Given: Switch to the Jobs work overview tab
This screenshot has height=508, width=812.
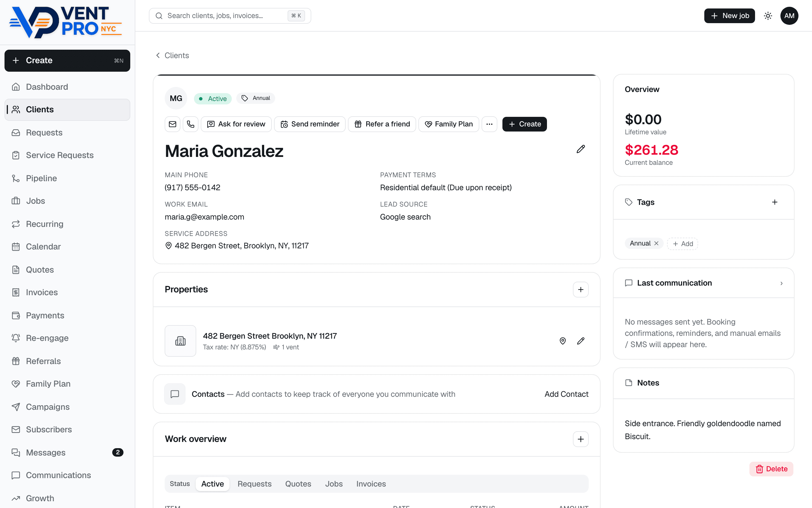Looking at the screenshot, I should (334, 484).
